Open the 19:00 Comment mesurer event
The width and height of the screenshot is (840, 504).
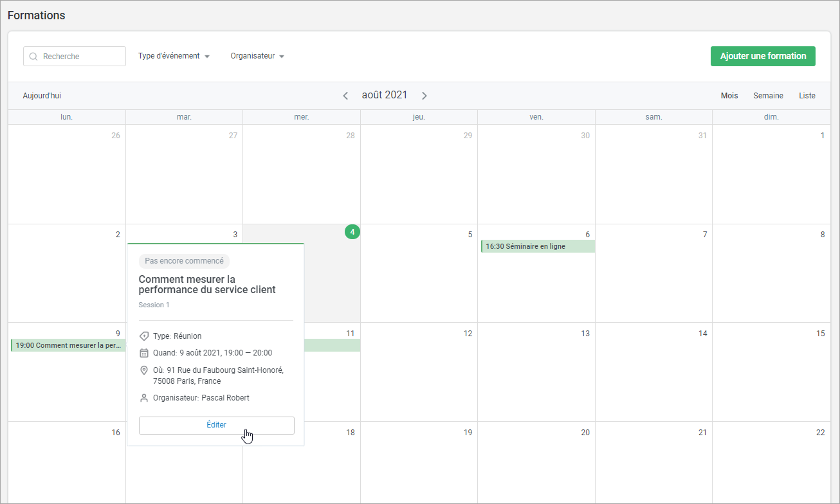[68, 345]
